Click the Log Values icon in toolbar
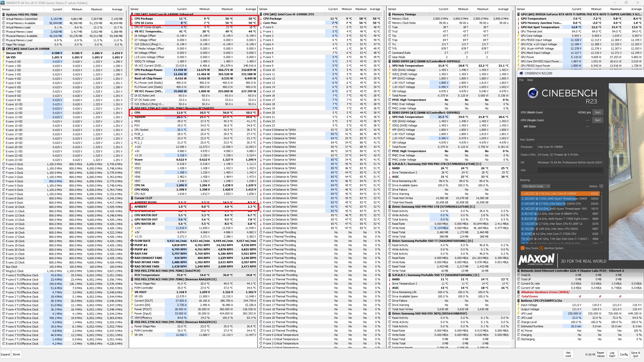 (x=611, y=354)
